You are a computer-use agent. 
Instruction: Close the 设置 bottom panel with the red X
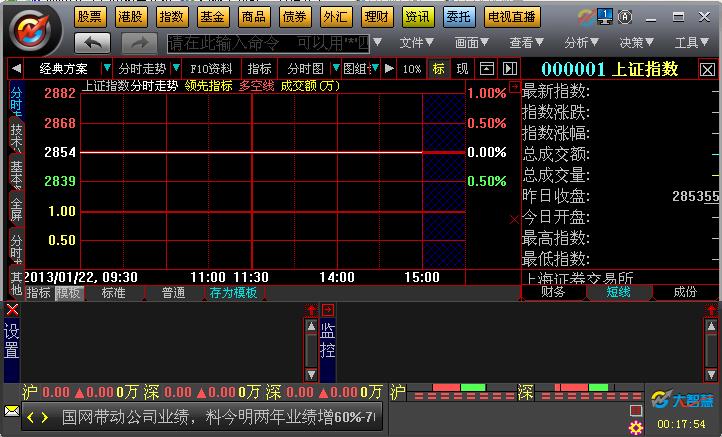tap(12, 309)
